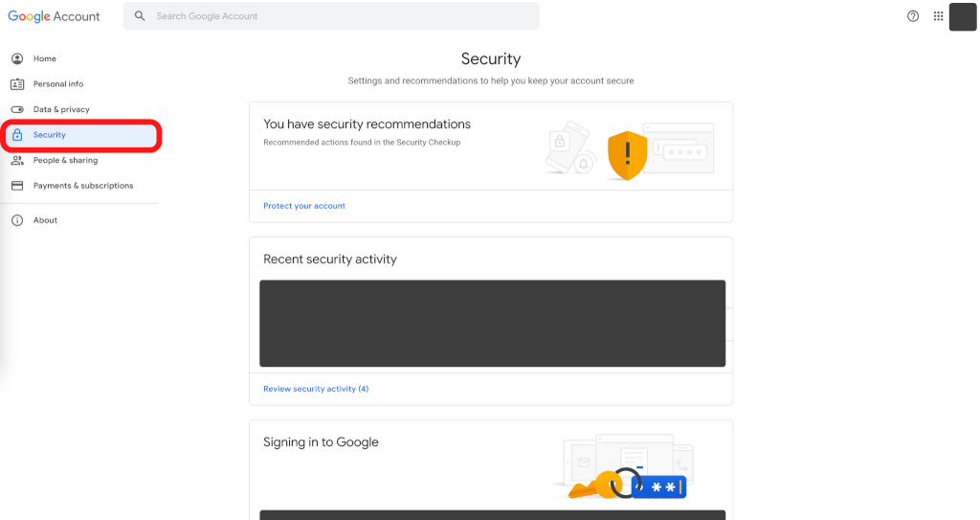Open the Personal info menu item
The image size is (980, 520).
tap(57, 84)
